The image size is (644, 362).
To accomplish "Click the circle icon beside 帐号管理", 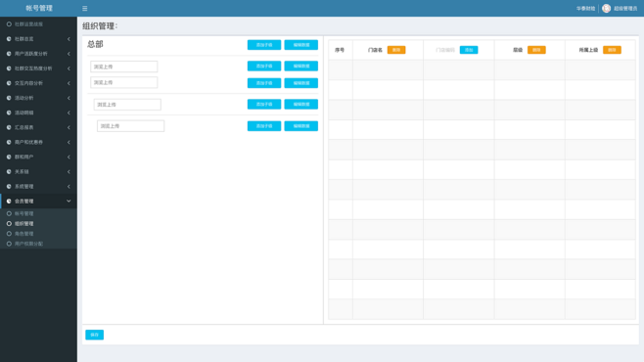I will click(9, 214).
